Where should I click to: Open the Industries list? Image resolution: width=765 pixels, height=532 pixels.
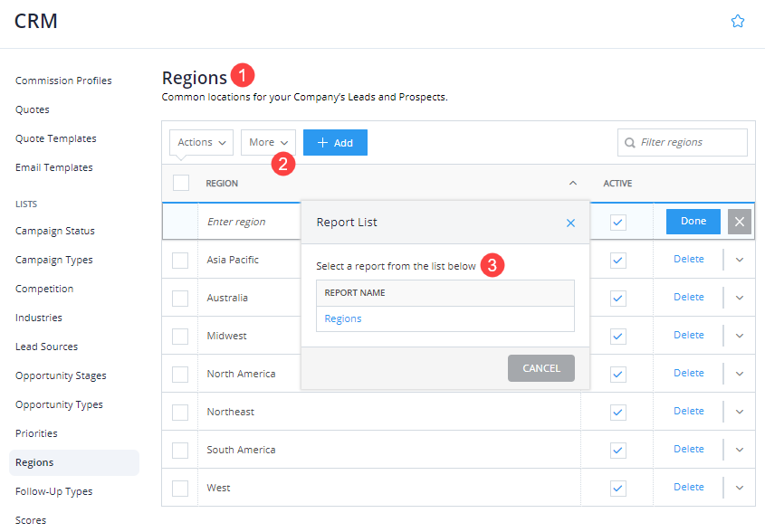click(39, 318)
